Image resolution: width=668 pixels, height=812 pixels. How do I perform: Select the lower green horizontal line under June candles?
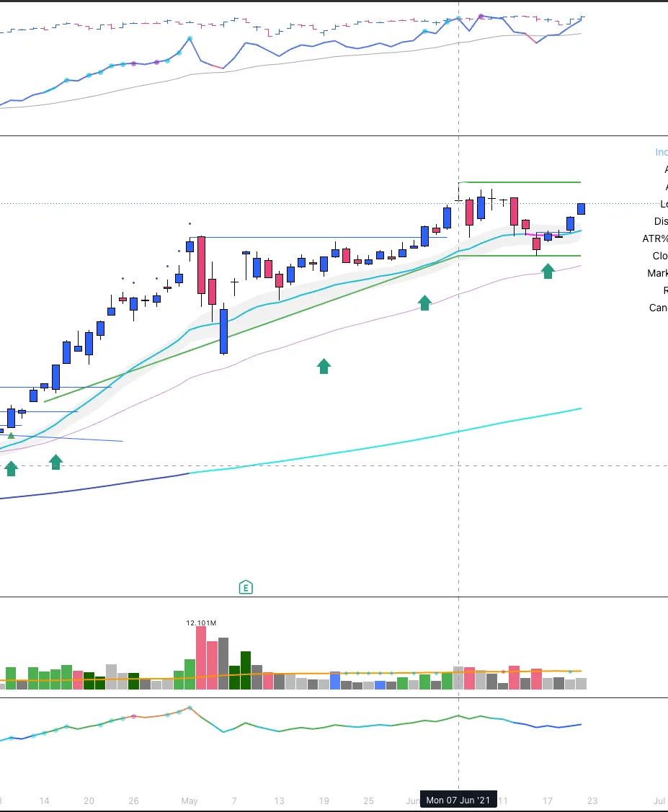click(x=520, y=256)
